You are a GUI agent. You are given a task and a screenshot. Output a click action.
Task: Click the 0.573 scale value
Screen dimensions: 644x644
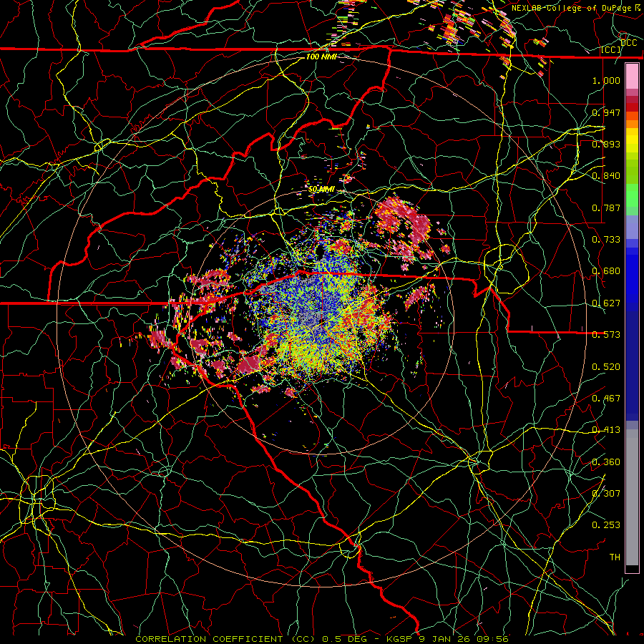click(606, 335)
